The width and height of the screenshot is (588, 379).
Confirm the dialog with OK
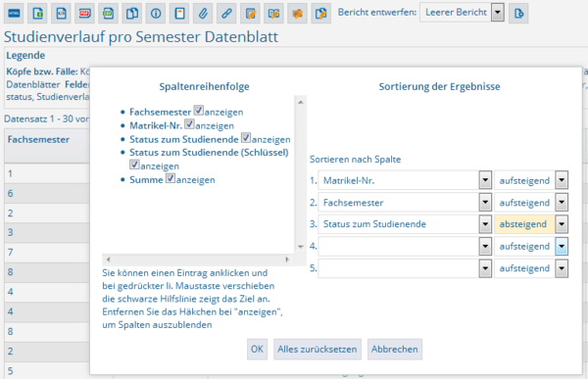point(257,349)
